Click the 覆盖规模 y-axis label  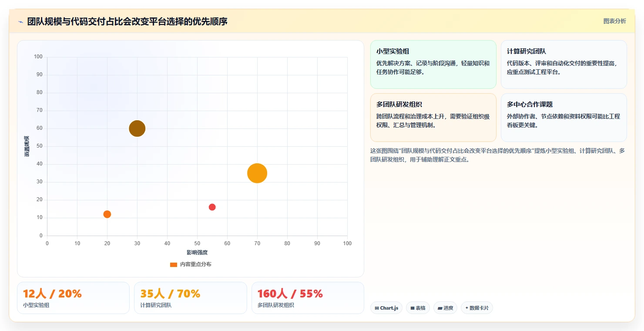pyautogui.click(x=27, y=146)
